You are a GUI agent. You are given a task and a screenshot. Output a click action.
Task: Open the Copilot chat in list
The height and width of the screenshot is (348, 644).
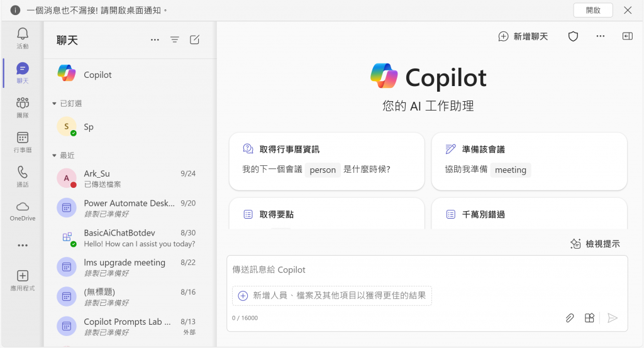130,74
